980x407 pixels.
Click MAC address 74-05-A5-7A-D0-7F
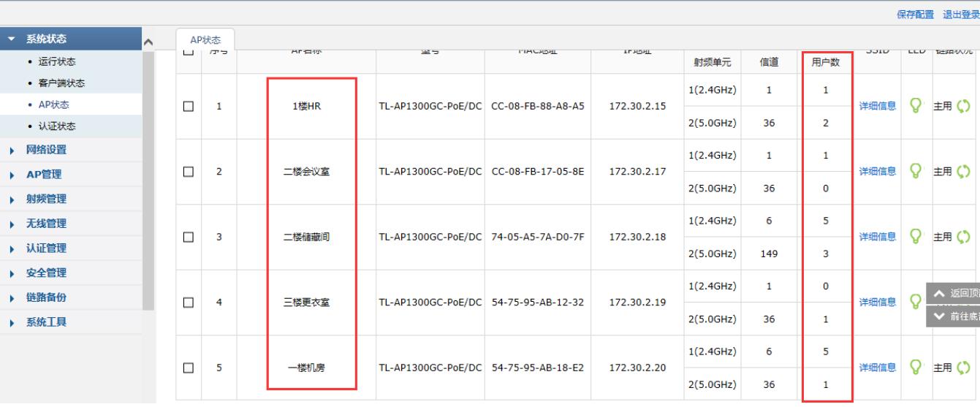[x=538, y=237]
